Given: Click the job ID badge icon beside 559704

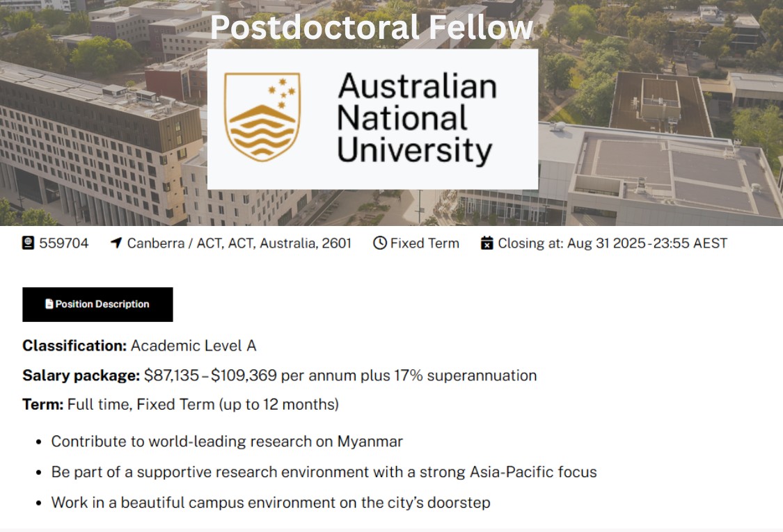Looking at the screenshot, I should pos(26,243).
